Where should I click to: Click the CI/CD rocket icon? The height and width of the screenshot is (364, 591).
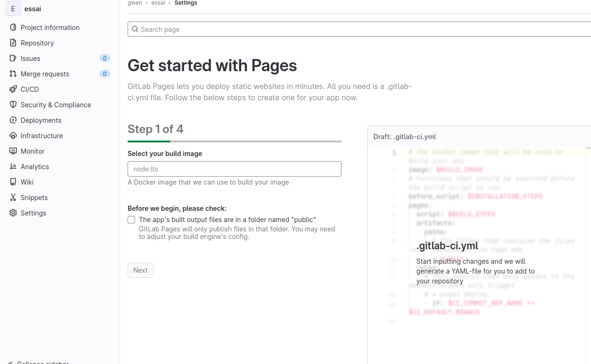[13, 89]
